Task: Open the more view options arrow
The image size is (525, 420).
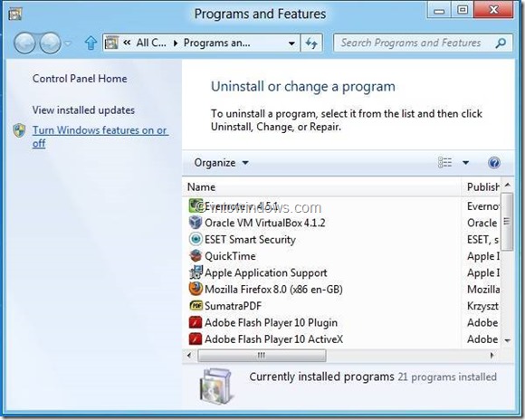Action: 466,163
